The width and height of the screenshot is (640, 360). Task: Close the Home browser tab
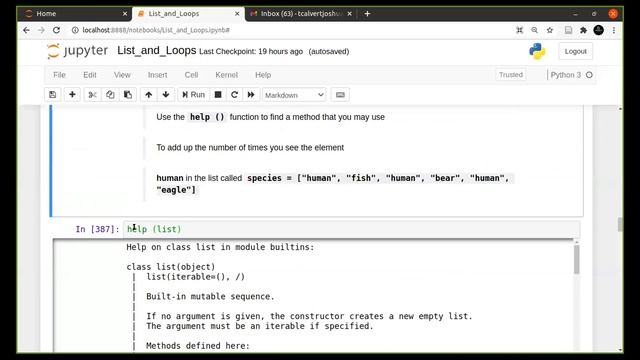[125, 13]
